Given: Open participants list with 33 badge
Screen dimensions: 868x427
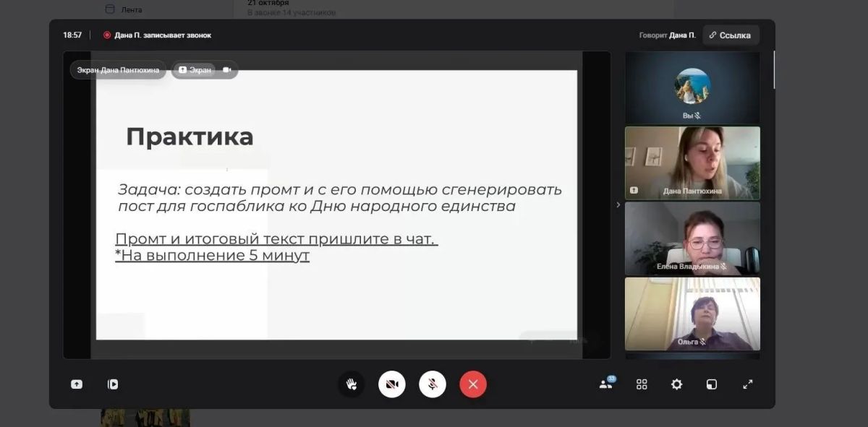Looking at the screenshot, I should coord(606,384).
